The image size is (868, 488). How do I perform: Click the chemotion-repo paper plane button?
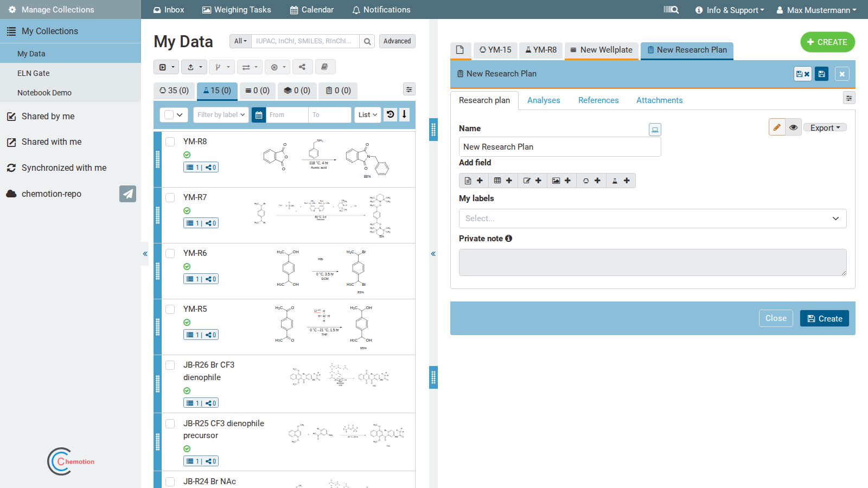click(127, 194)
